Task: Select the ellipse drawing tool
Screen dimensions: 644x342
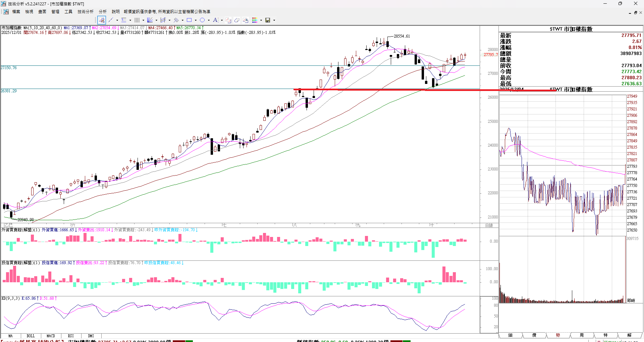Action: (x=202, y=20)
